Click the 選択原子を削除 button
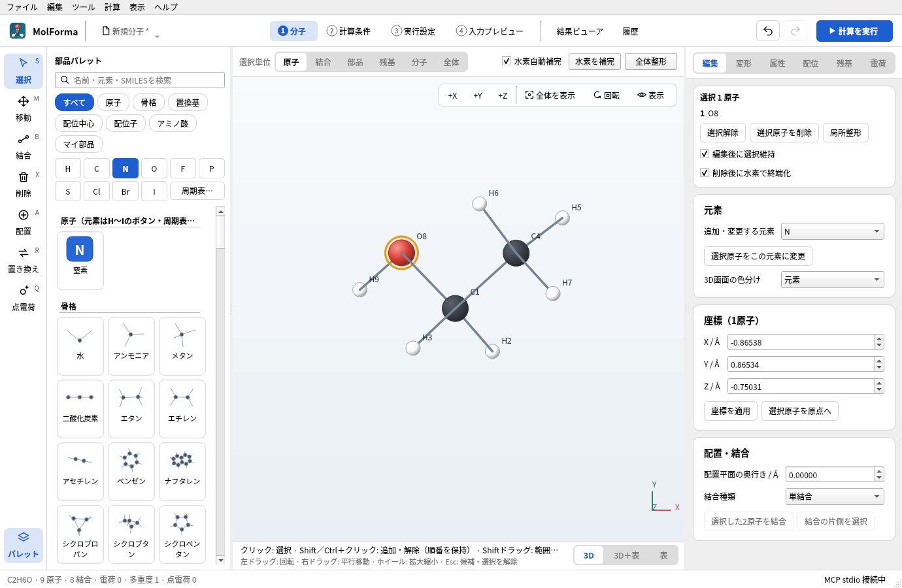 click(x=784, y=133)
